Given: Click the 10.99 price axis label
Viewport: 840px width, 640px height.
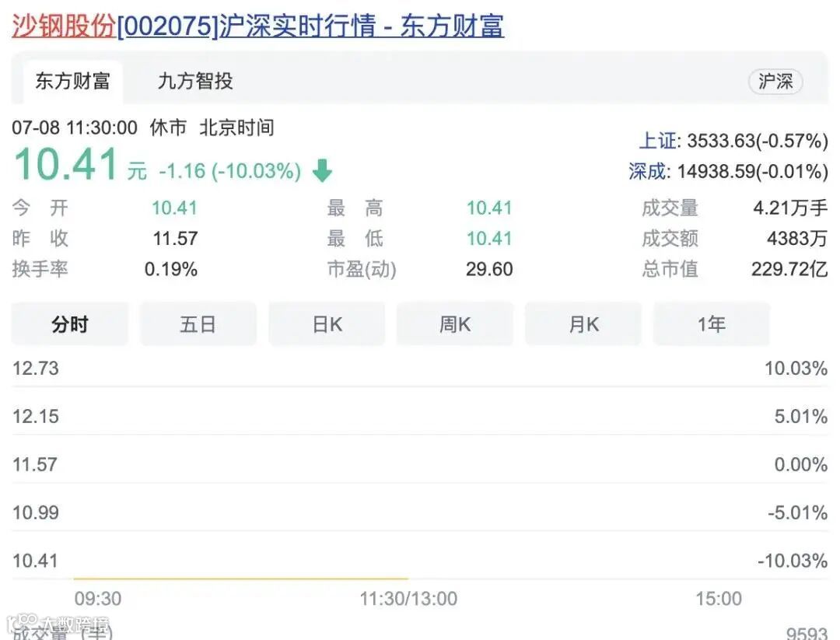Looking at the screenshot, I should pos(35,513).
